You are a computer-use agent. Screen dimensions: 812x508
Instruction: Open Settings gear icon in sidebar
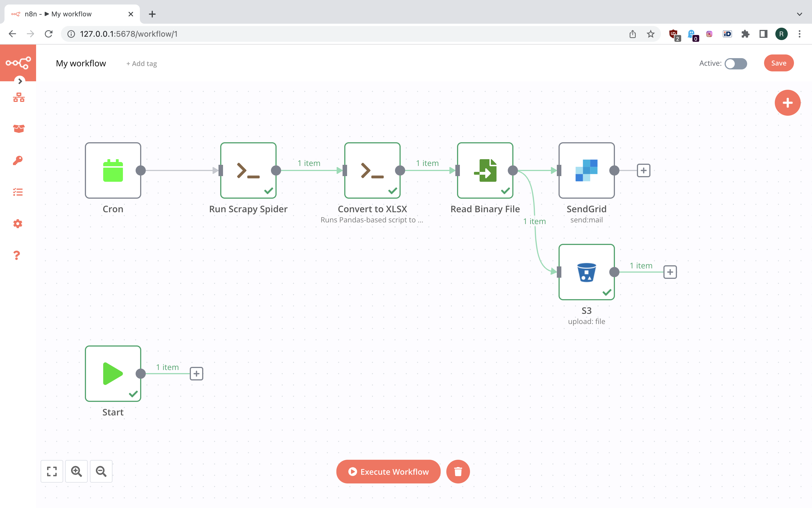coord(18,224)
